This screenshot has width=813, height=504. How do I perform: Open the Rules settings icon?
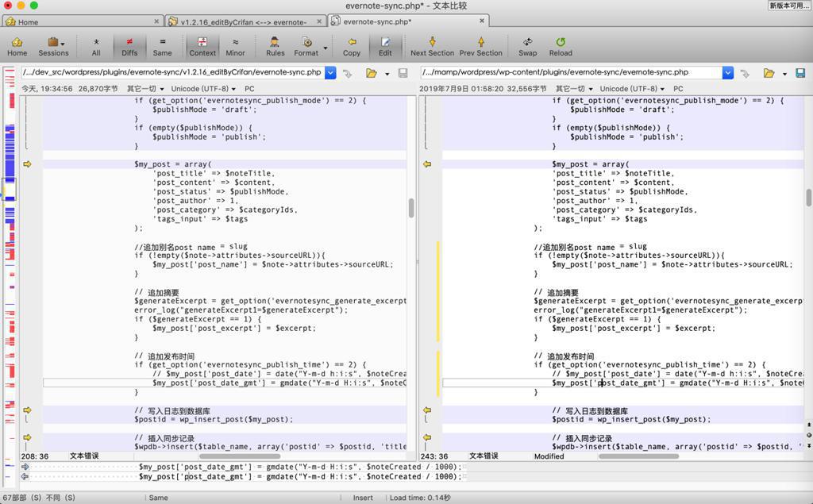click(275, 46)
